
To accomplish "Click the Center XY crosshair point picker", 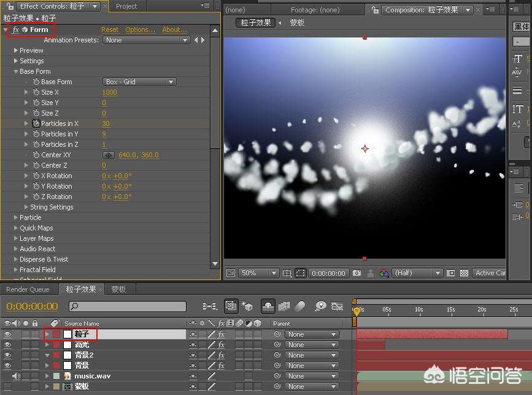I will (x=108, y=155).
